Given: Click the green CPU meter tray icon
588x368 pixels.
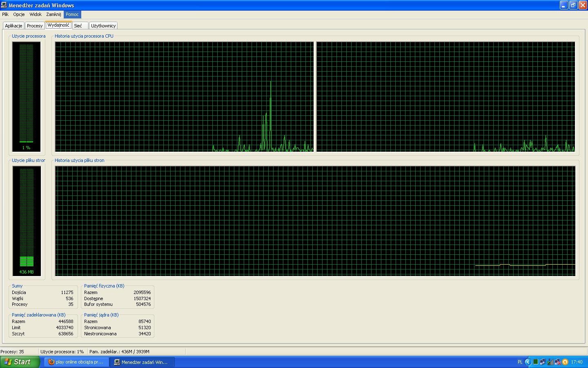Looking at the screenshot, I should 535,362.
